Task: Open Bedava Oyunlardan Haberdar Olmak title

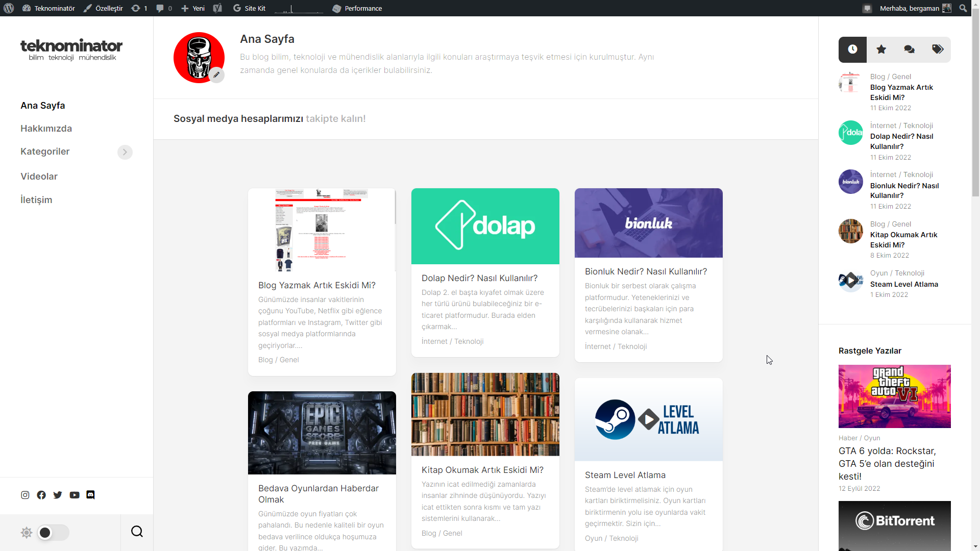Action: pos(318,494)
